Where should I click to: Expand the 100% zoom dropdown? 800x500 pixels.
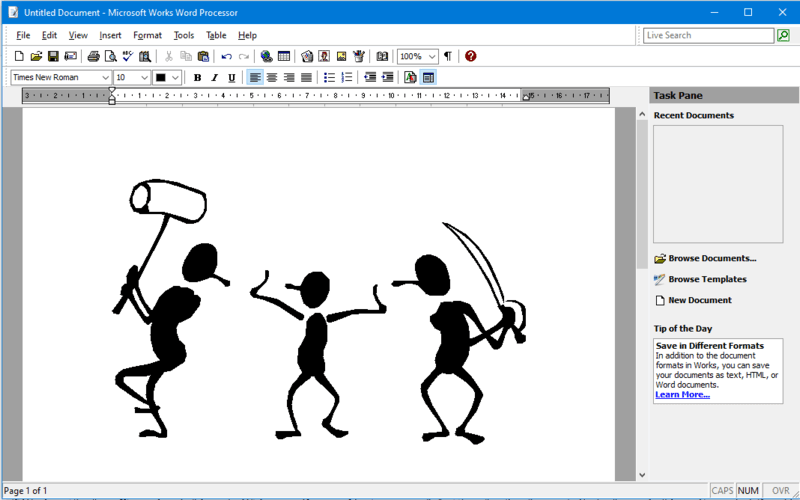pos(432,57)
